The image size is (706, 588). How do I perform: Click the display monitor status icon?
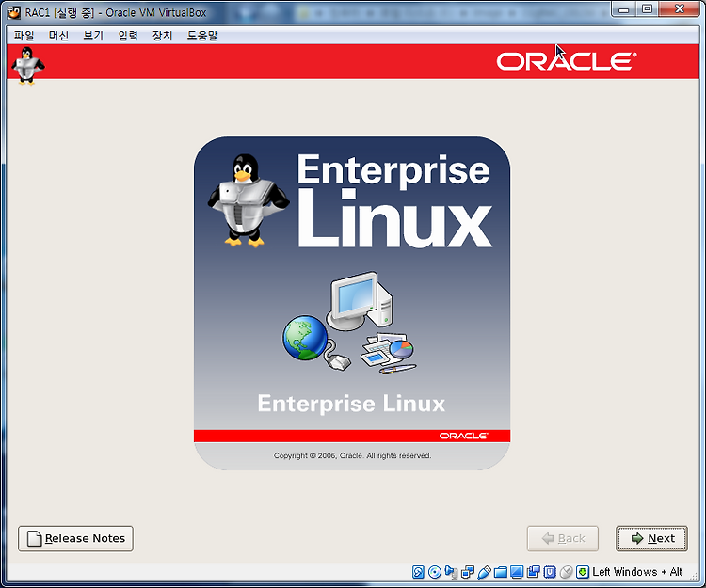(x=517, y=572)
